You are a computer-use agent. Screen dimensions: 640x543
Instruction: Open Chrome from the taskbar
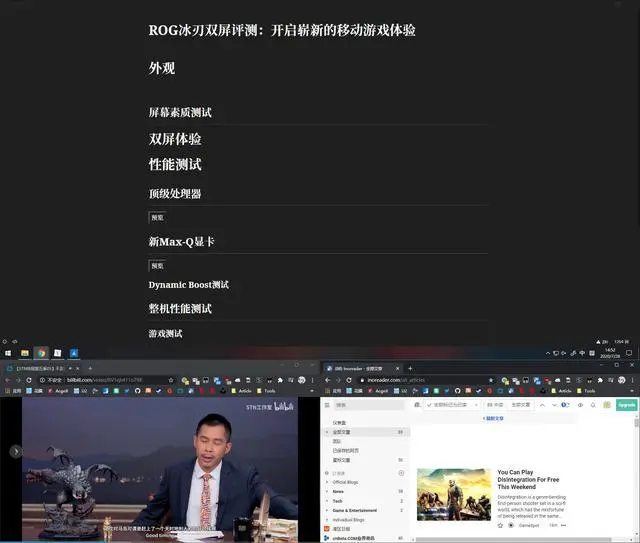coord(41,353)
